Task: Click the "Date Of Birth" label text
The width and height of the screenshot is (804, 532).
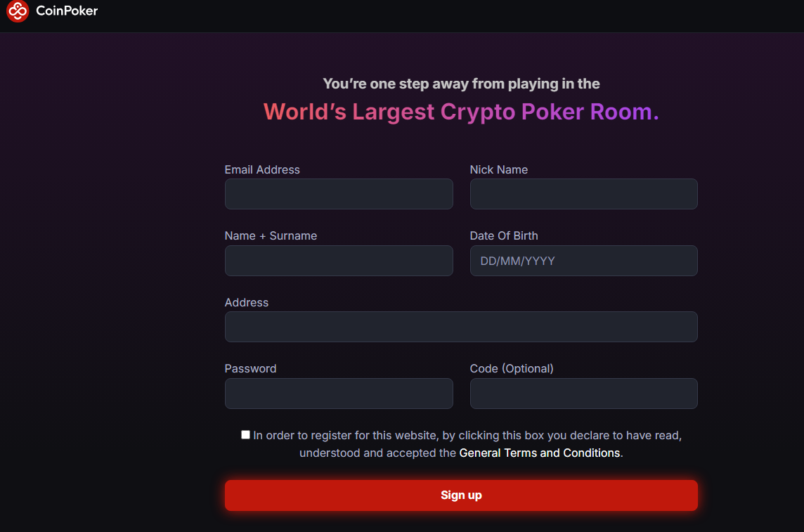Action: tap(503, 235)
